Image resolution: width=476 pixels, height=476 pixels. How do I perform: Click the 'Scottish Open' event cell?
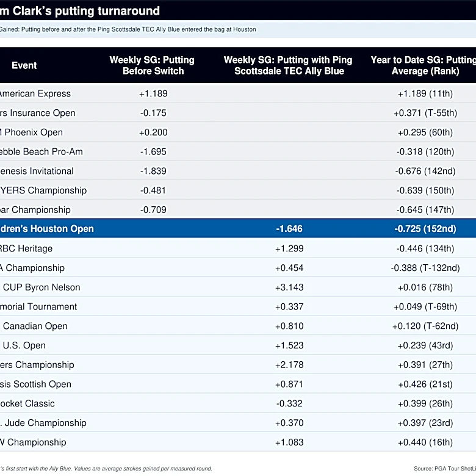[x=36, y=384]
